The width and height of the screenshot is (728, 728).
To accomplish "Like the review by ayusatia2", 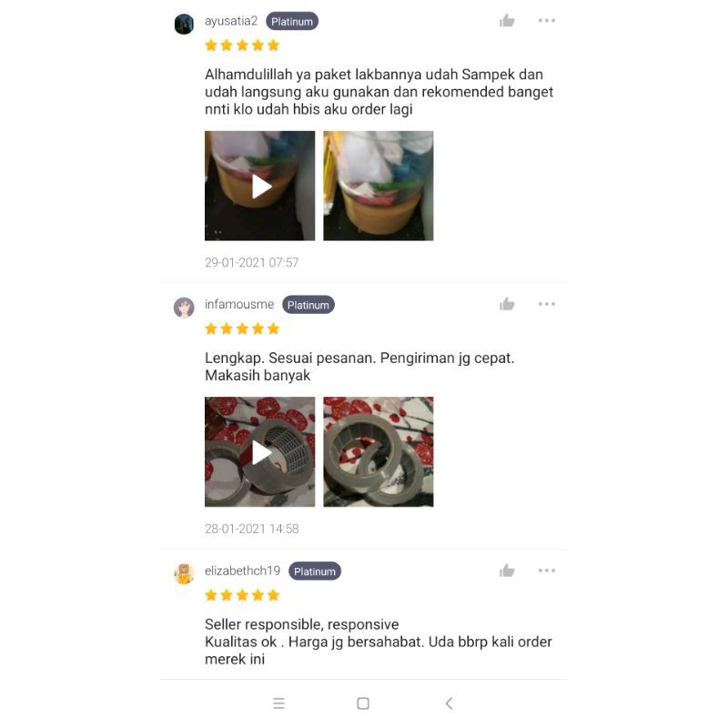I will [x=507, y=20].
